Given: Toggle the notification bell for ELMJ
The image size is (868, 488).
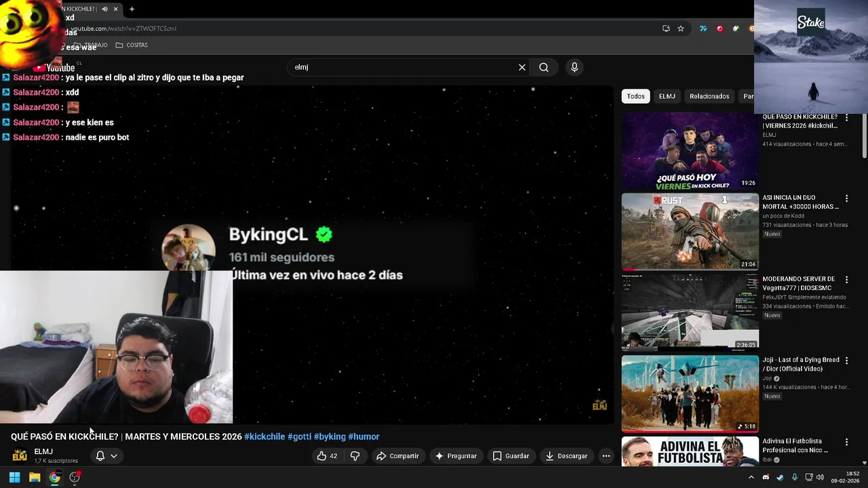Looking at the screenshot, I should pos(100,456).
